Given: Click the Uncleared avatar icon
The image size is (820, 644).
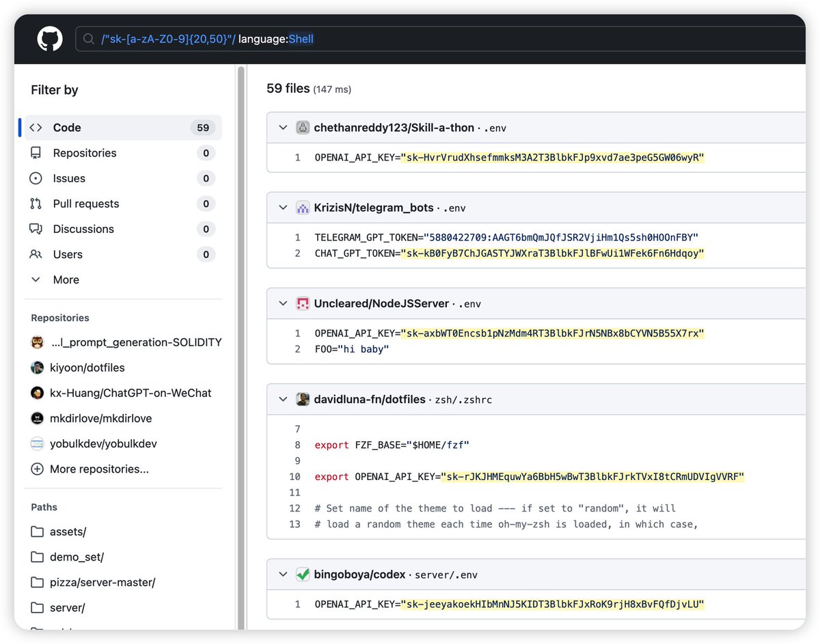Looking at the screenshot, I should click(x=303, y=303).
